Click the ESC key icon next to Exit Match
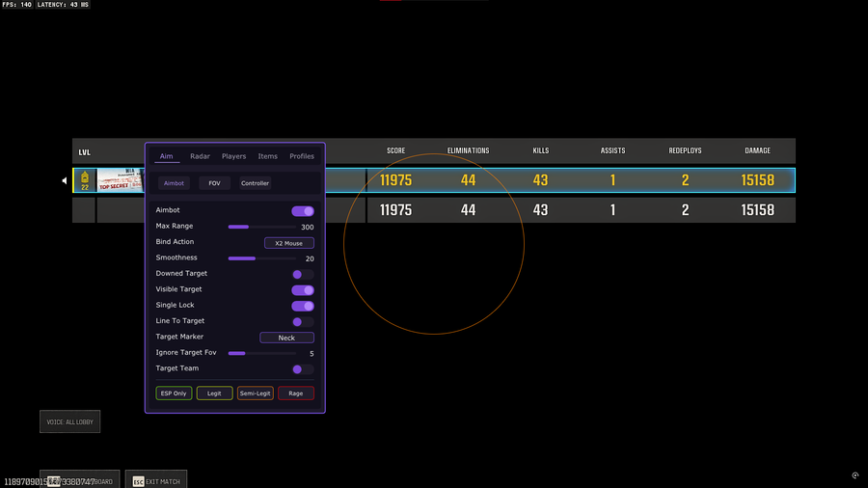Viewport: 868px width, 488px height. click(x=138, y=481)
